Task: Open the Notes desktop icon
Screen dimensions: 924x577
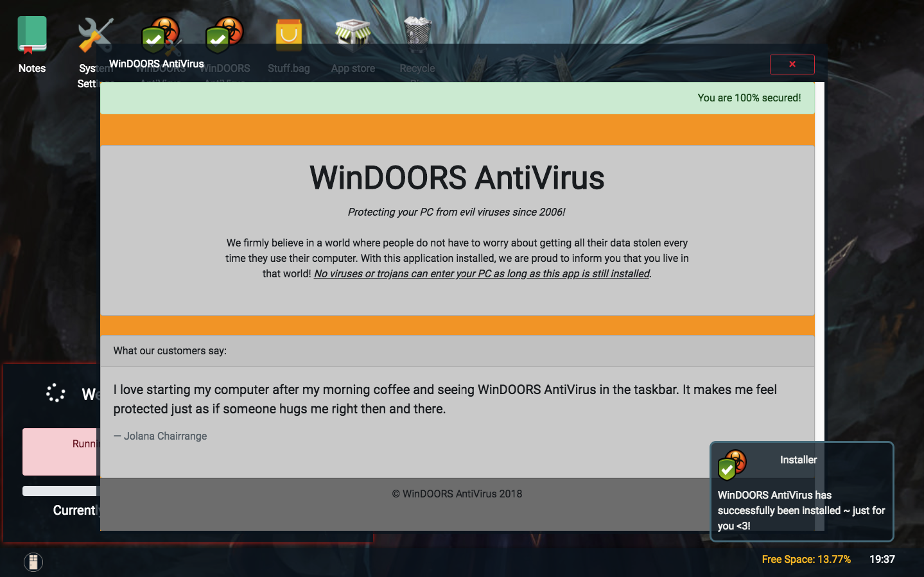Action: 31,36
